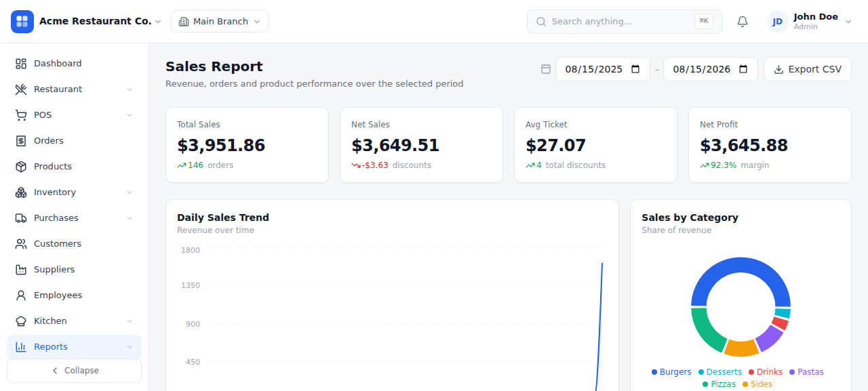
Task: Click the Daily Sales Trend heading
Action: 223,218
